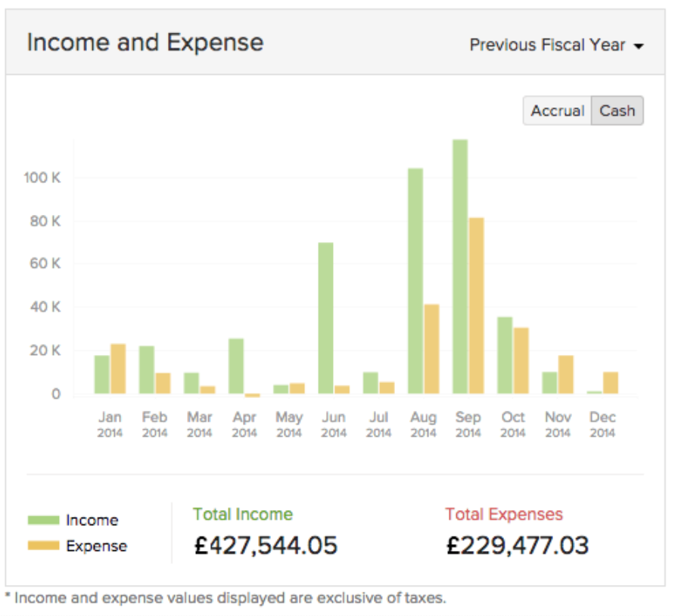Select the June 2014 income bar
Image resolution: width=675 pixels, height=616 pixels.
tap(326, 318)
